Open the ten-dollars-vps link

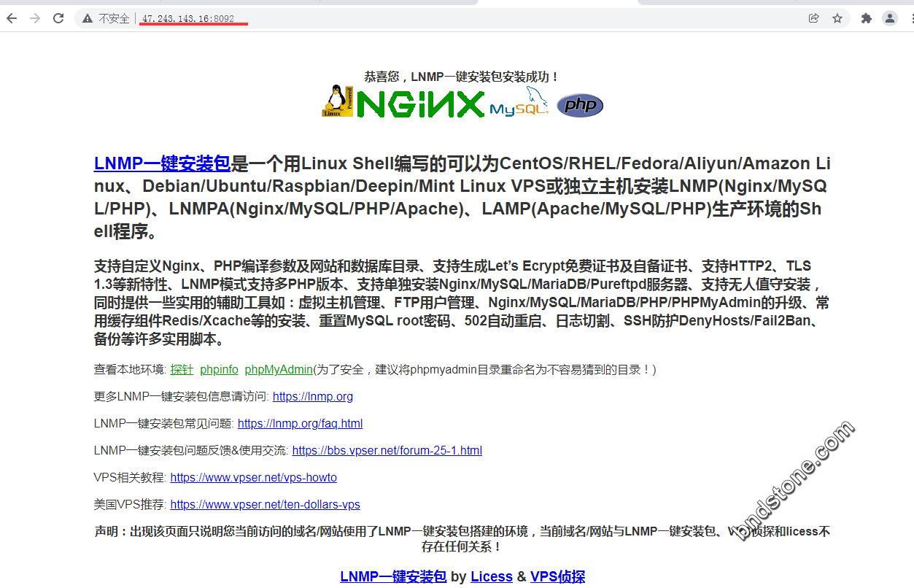(266, 505)
